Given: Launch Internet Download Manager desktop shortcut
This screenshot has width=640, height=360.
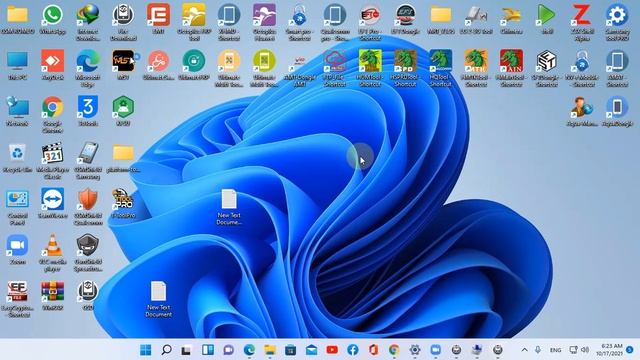Looking at the screenshot, I should click(88, 15).
